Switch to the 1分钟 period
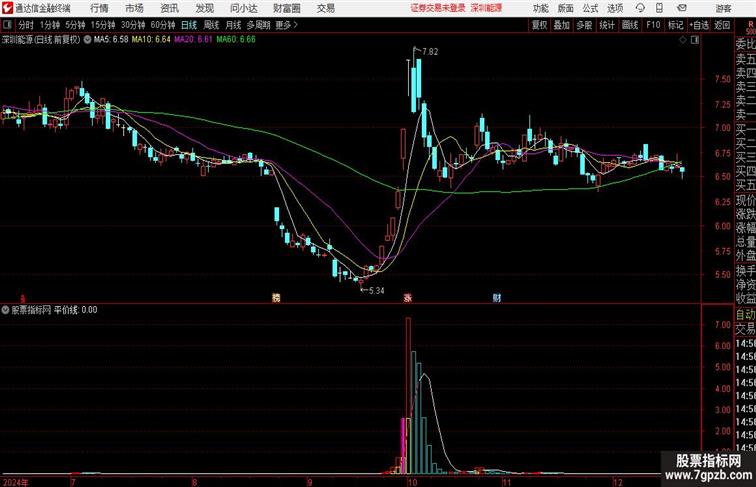This screenshot has width=756, height=487. [x=50, y=25]
